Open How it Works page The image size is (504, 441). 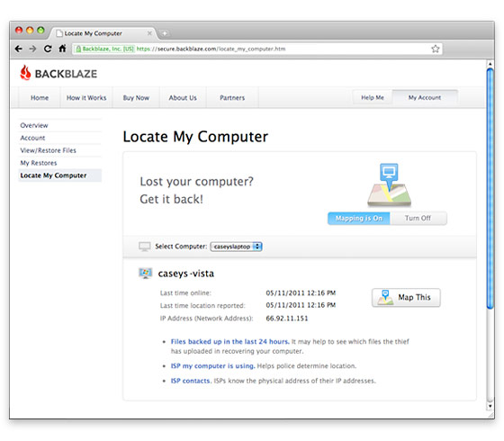[86, 98]
